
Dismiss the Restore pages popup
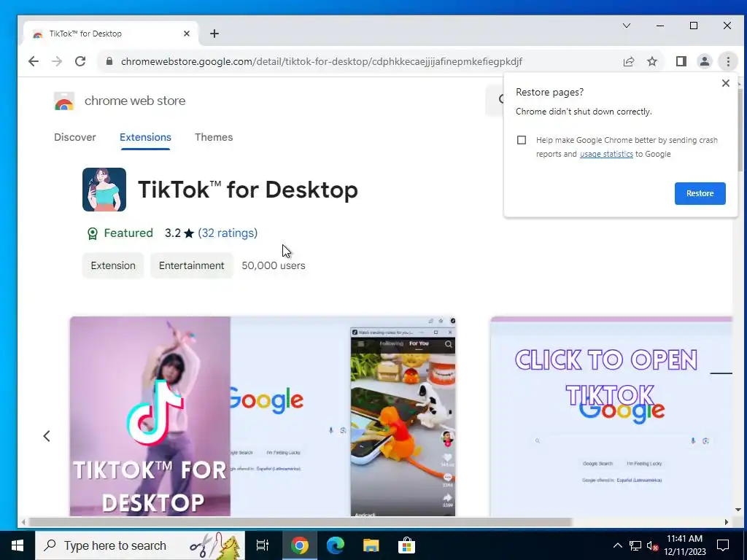tap(726, 83)
